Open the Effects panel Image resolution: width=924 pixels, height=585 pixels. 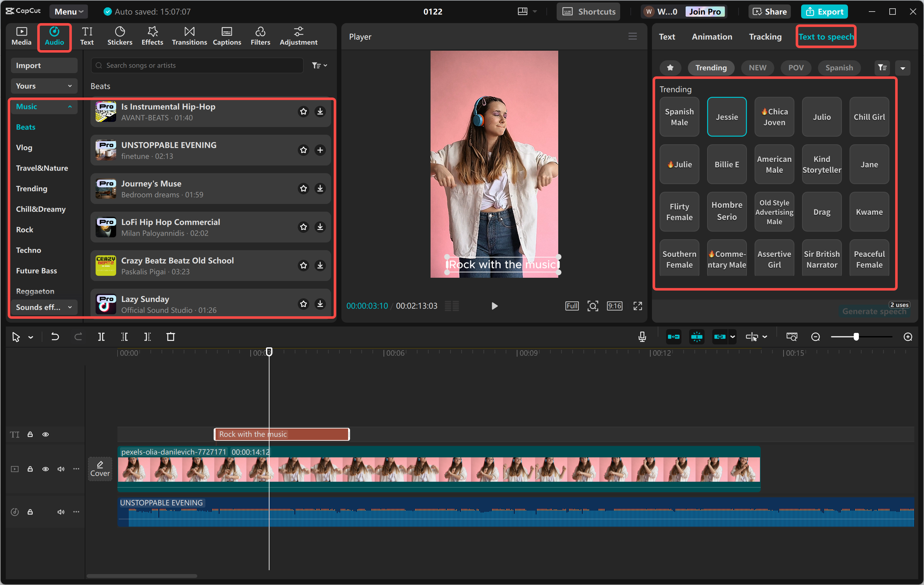click(x=152, y=36)
